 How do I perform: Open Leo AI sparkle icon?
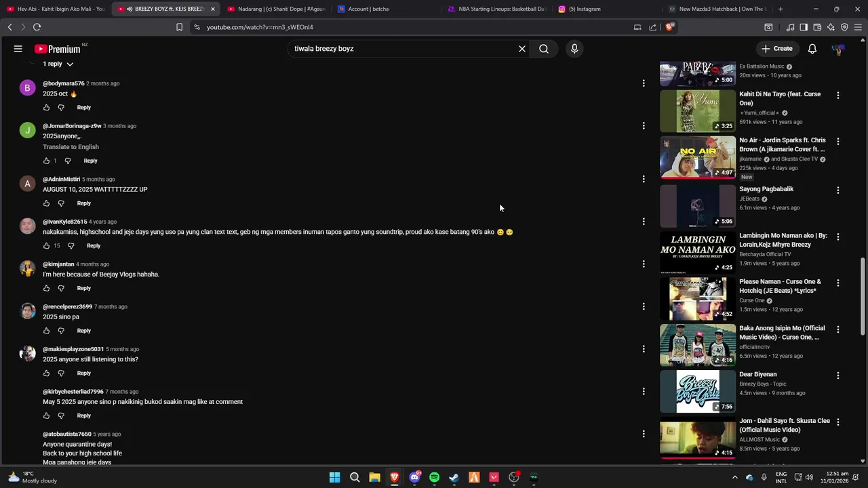(831, 27)
